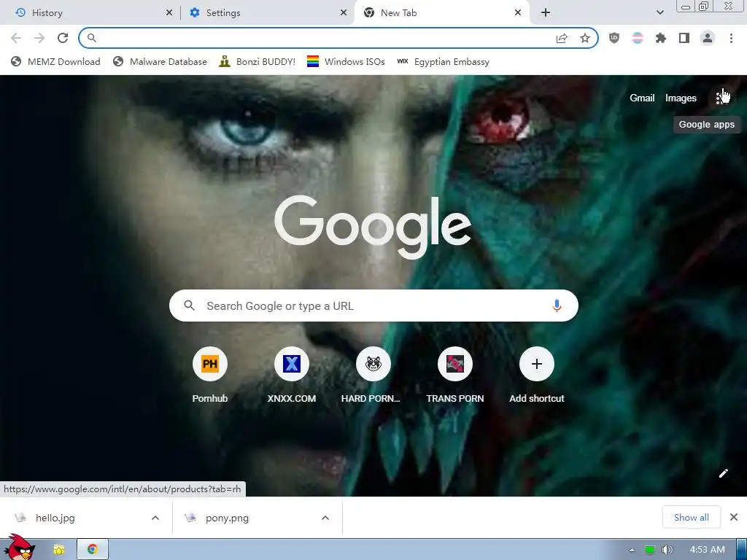
Task: Click the Google search box
Action: [373, 306]
